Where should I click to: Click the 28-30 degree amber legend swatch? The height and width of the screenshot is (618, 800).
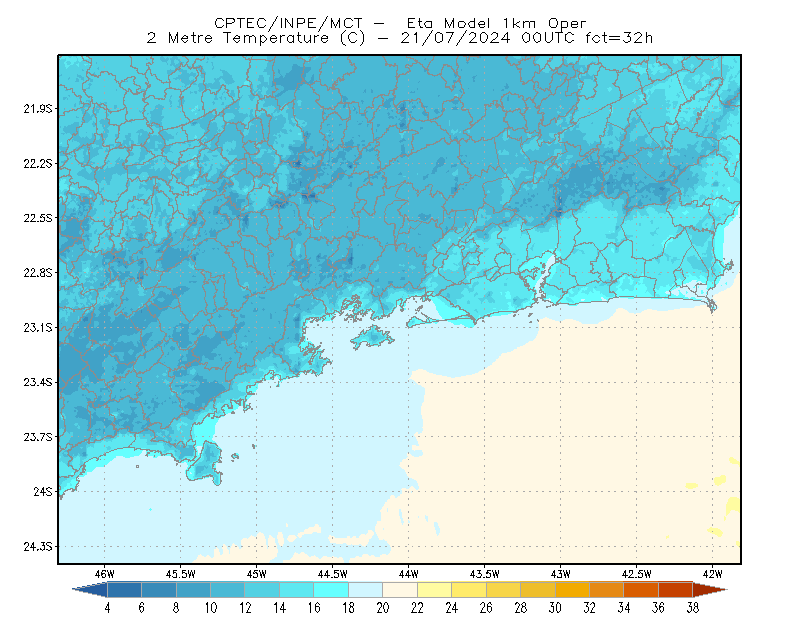point(538,590)
